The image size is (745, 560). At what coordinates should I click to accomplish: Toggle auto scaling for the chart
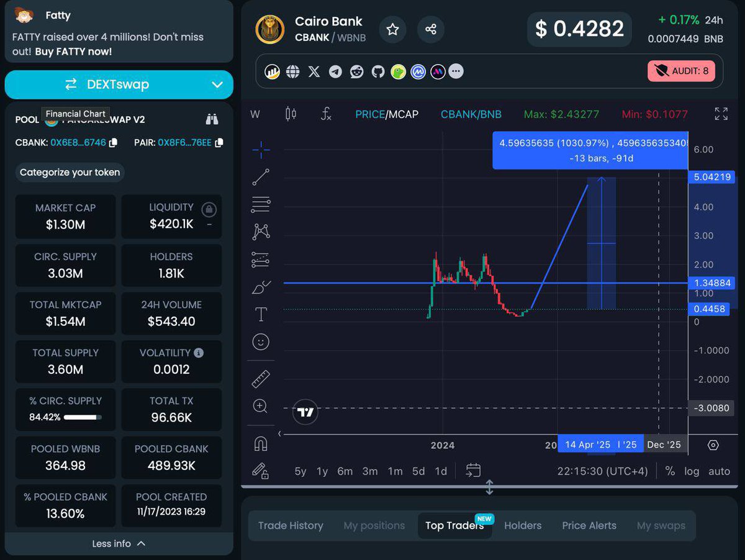click(x=719, y=471)
